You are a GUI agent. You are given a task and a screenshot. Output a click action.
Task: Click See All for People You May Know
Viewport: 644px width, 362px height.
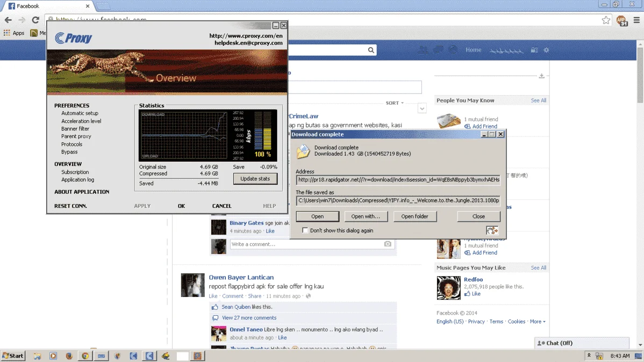pos(539,100)
